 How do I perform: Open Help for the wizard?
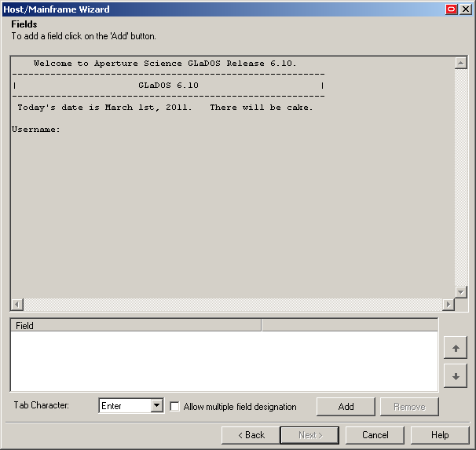pos(440,435)
